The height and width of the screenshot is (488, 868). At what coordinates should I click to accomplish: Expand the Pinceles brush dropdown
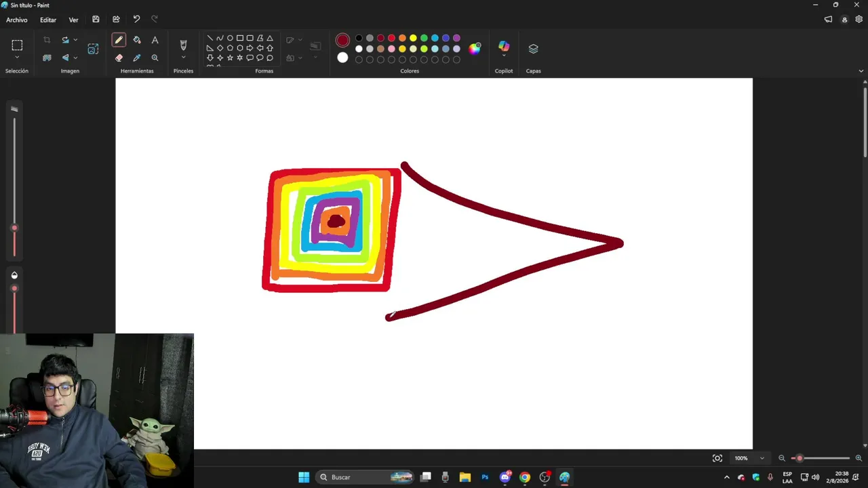(183, 58)
